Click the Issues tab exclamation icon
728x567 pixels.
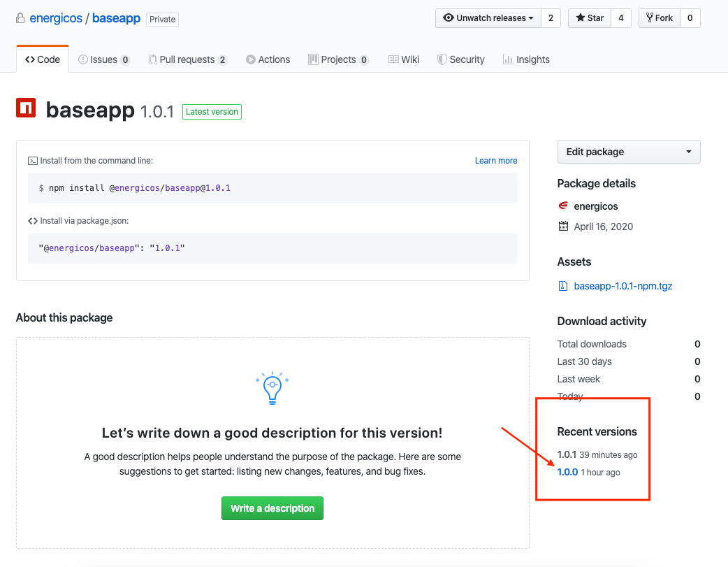(82, 59)
